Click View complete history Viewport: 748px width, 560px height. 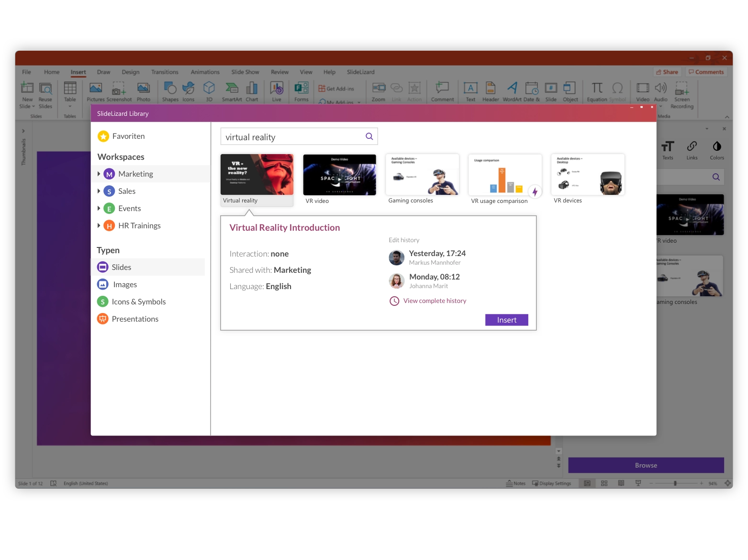point(435,301)
